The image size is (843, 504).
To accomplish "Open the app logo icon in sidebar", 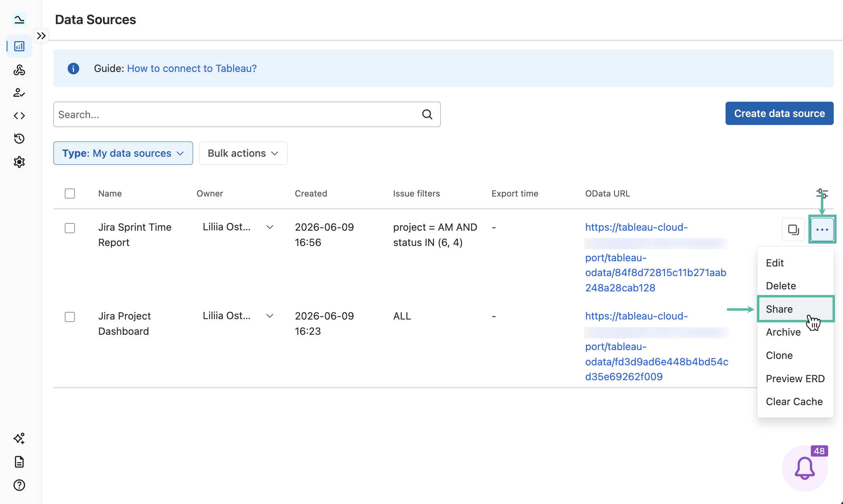I will pyautogui.click(x=19, y=19).
